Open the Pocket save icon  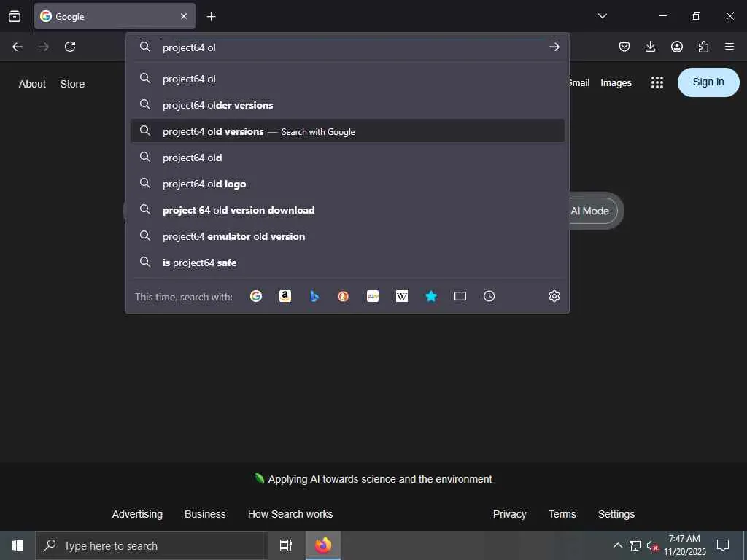coord(624,47)
